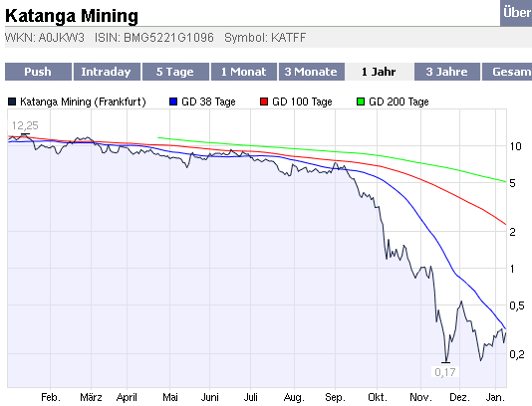Click the April month axis label

127,397
